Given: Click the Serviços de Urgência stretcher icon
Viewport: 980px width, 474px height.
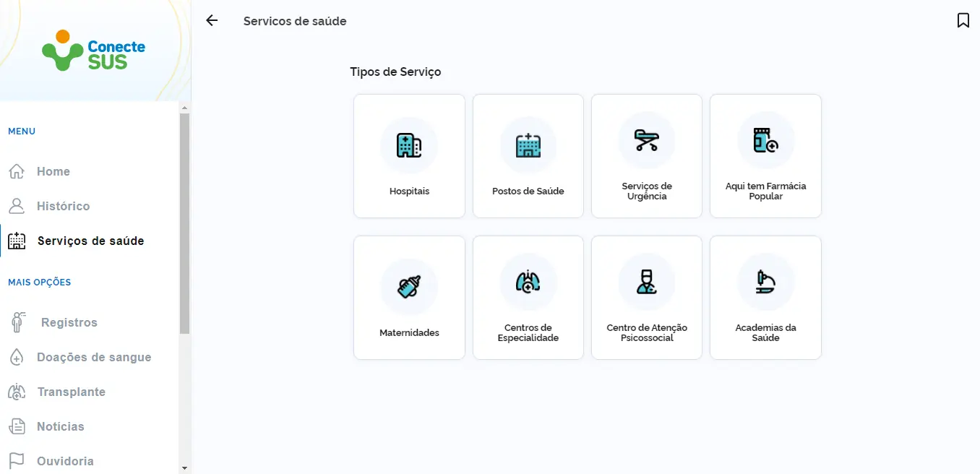Looking at the screenshot, I should click(646, 140).
